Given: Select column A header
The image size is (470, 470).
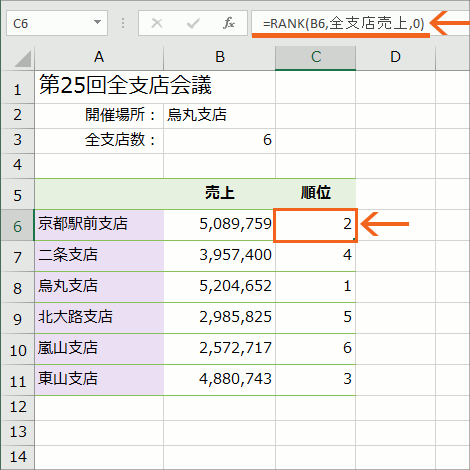Looking at the screenshot, I should tap(99, 57).
